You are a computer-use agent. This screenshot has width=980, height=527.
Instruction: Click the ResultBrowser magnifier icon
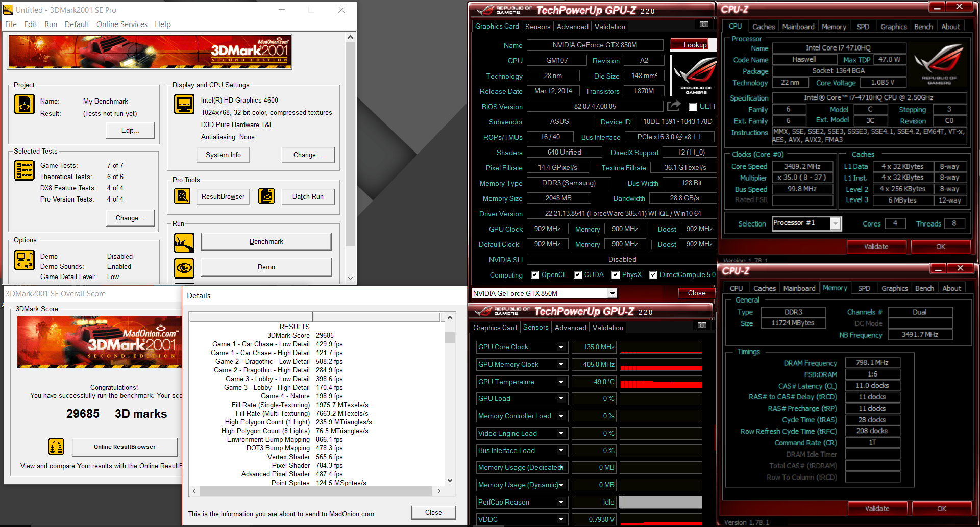[182, 196]
